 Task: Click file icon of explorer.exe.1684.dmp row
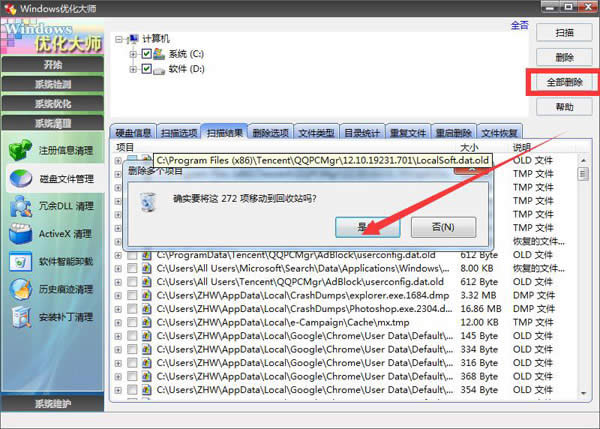tap(146, 295)
